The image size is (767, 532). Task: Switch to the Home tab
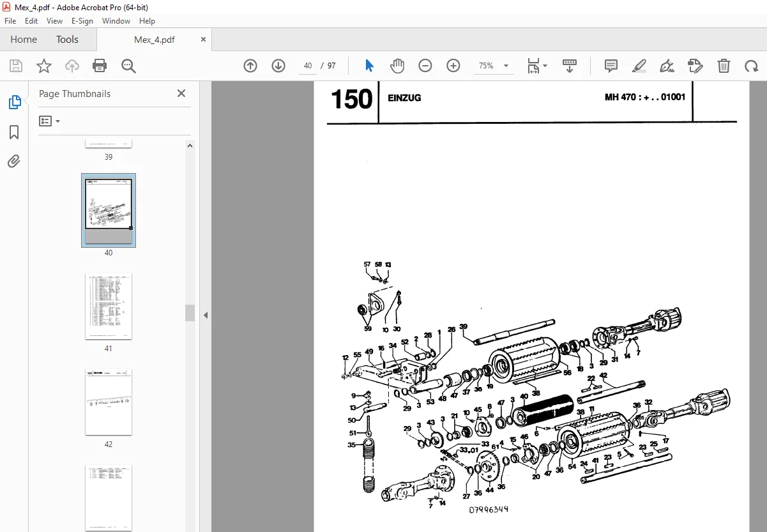click(x=24, y=39)
